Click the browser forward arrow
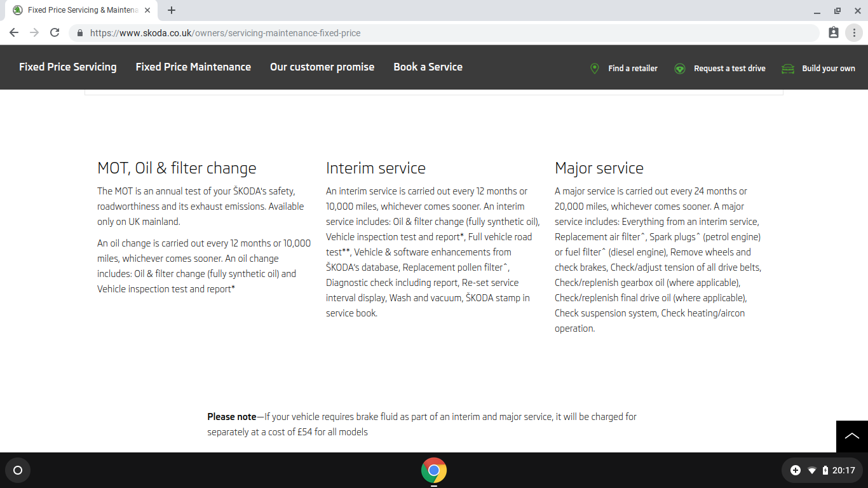Screen dimensions: 868x488 (x=34, y=32)
